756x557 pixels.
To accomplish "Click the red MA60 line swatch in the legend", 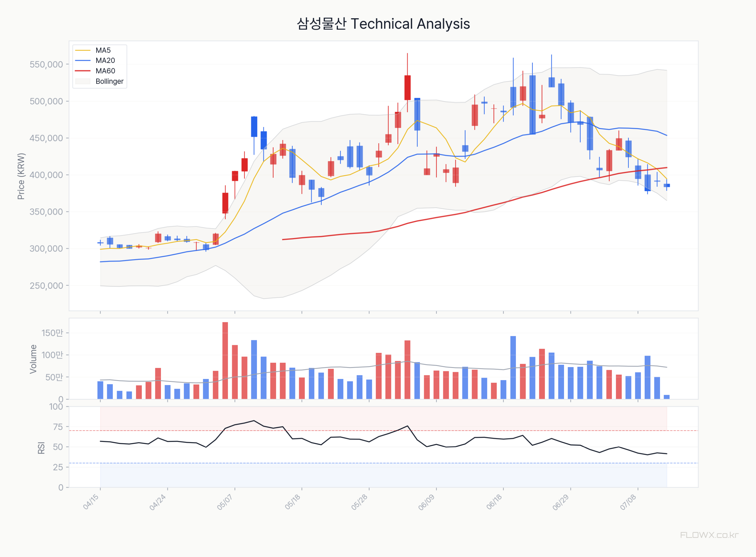I will coord(83,71).
